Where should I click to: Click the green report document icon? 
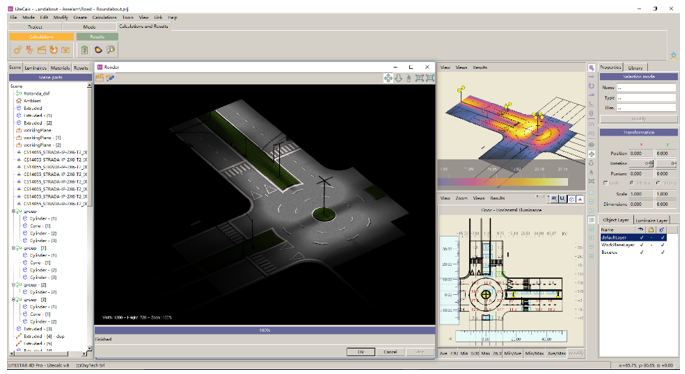click(85, 50)
